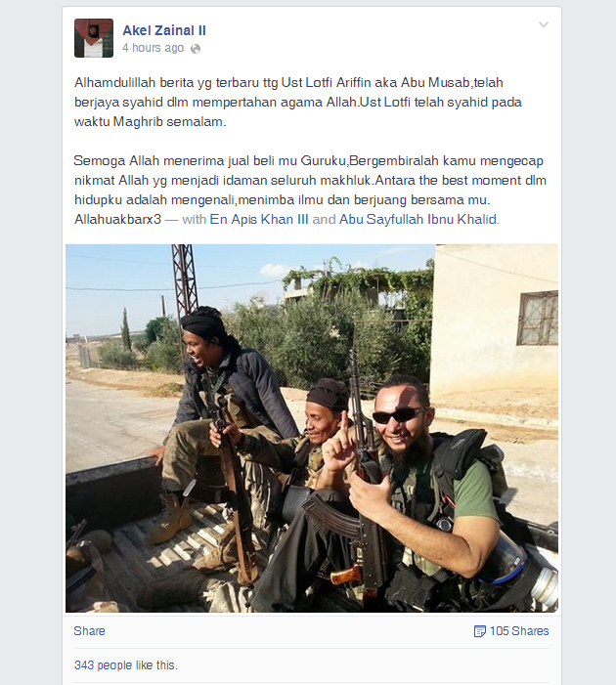The image size is (616, 685).
Task: Open Akel Zainal II's profile picture
Action: pos(94,38)
